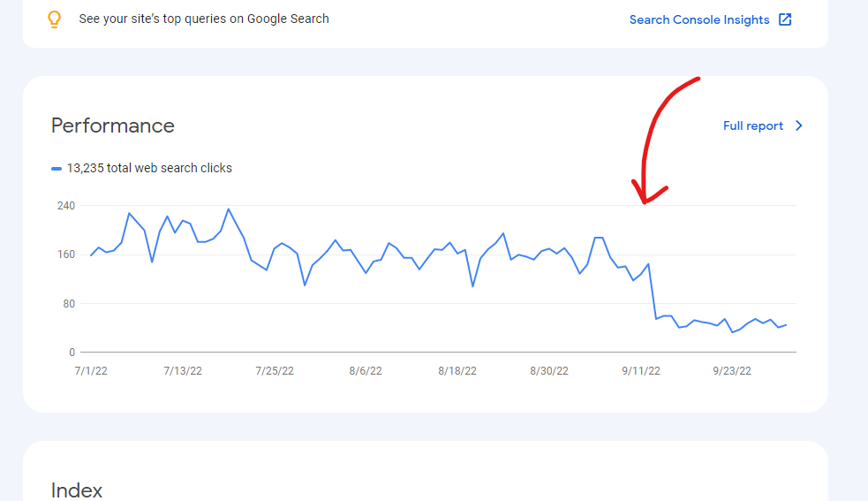Select the 8/30/22 date label
Image resolution: width=868 pixels, height=501 pixels.
point(549,371)
